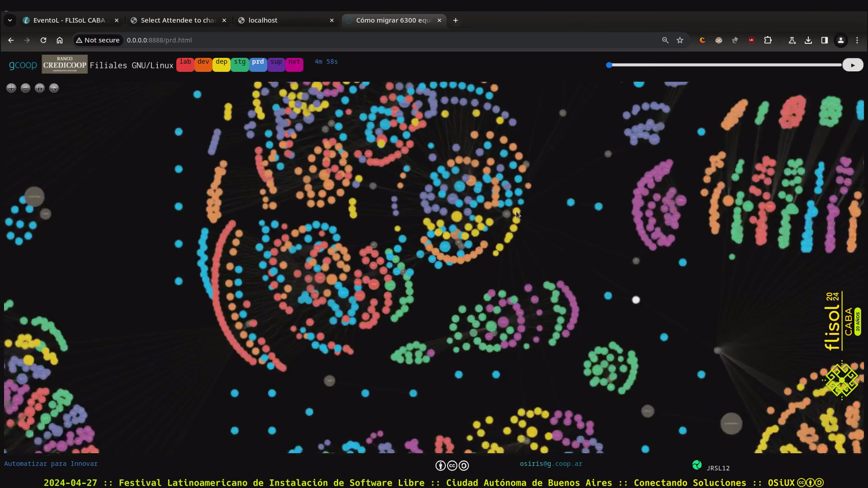Select the yellow dep environment tag
This screenshot has width=868, height=488.
(x=222, y=65)
